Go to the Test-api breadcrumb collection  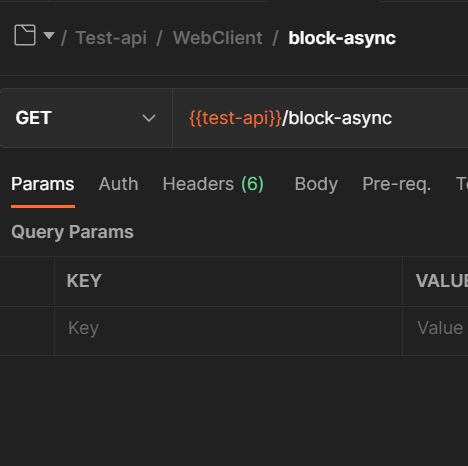111,38
